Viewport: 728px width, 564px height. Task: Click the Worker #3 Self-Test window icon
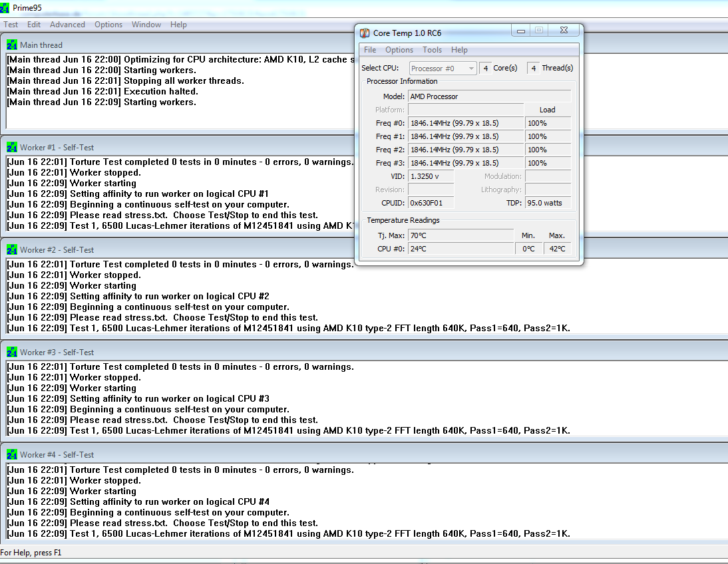pos(12,352)
